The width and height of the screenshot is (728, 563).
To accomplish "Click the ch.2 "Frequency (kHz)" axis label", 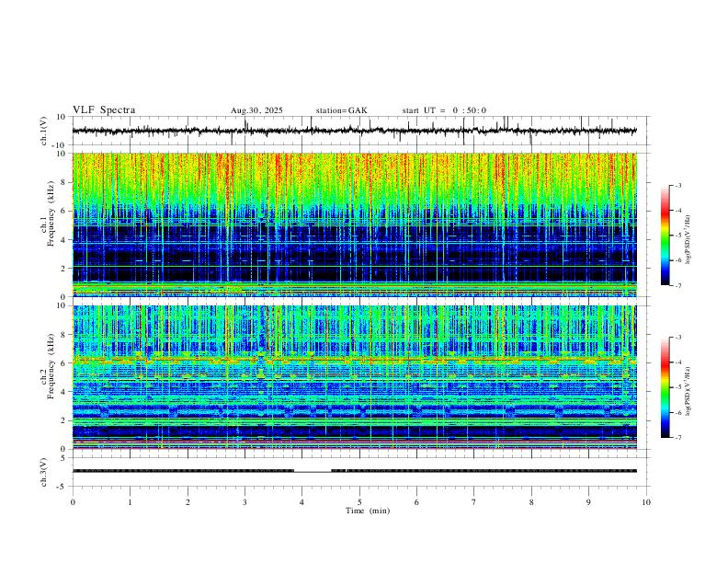I will pyautogui.click(x=51, y=366).
